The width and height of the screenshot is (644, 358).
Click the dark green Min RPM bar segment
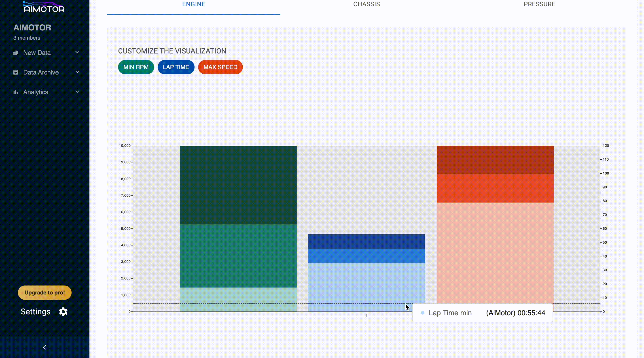238,185
